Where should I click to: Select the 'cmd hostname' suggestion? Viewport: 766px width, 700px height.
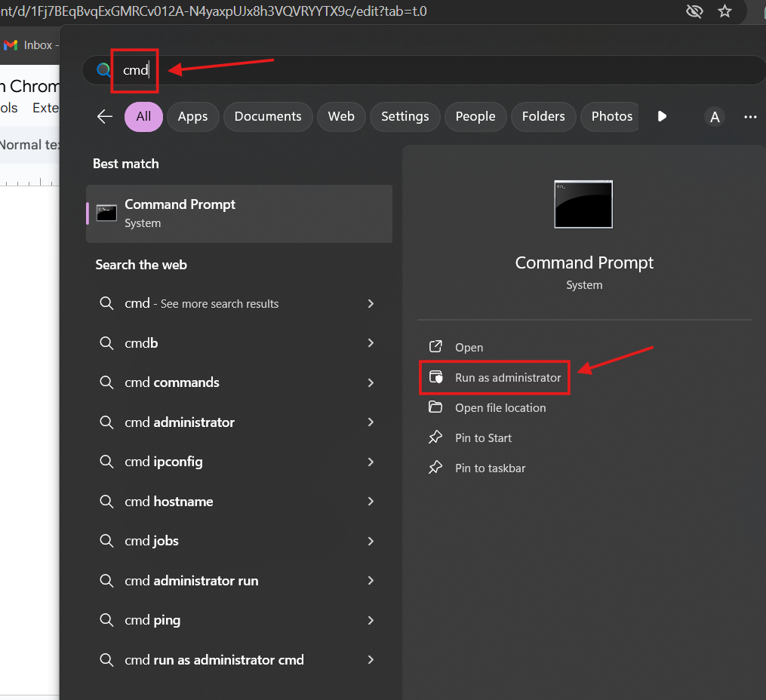click(239, 502)
